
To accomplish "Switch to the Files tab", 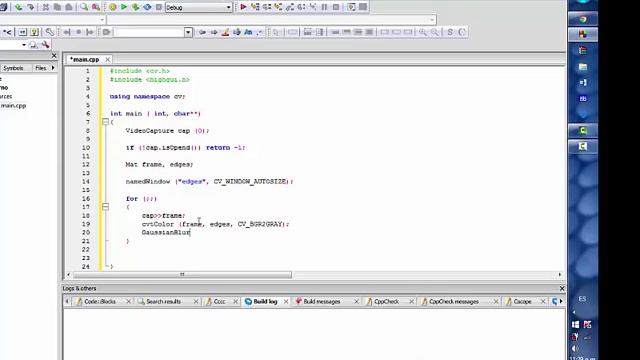I will (x=40, y=68).
